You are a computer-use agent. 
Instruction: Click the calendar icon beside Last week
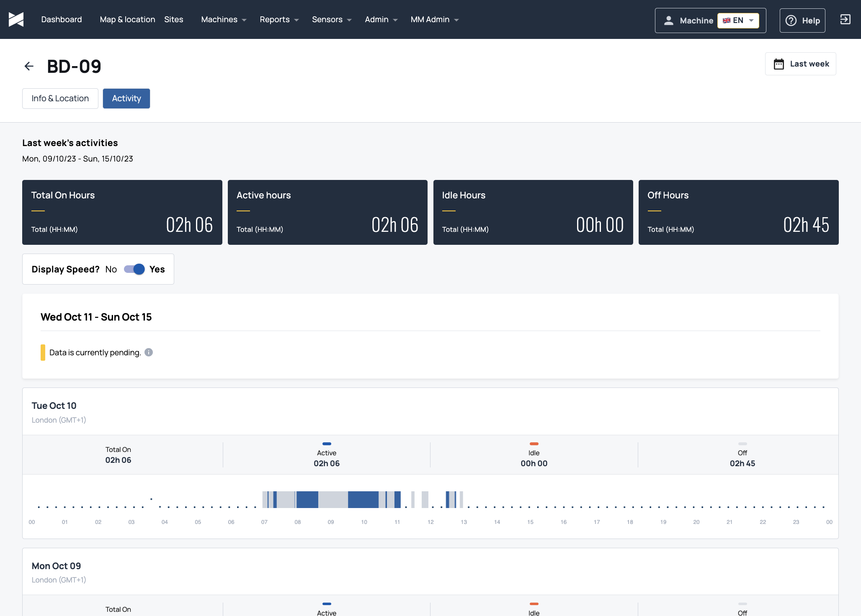tap(779, 64)
